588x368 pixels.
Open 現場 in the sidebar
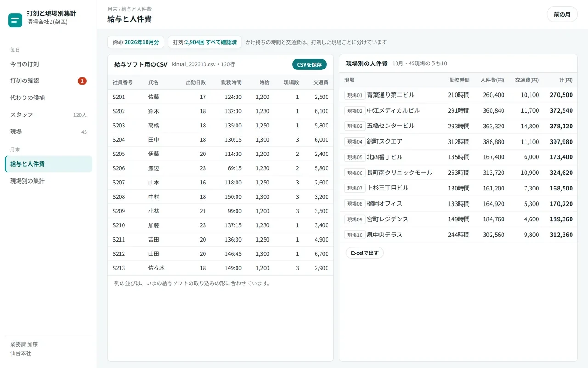tap(48, 132)
